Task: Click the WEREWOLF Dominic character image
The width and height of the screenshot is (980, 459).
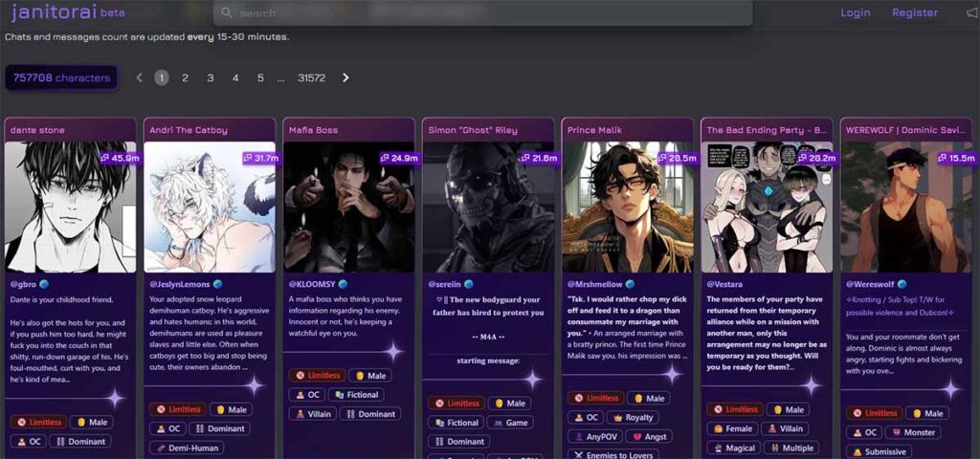Action: pyautogui.click(x=905, y=207)
